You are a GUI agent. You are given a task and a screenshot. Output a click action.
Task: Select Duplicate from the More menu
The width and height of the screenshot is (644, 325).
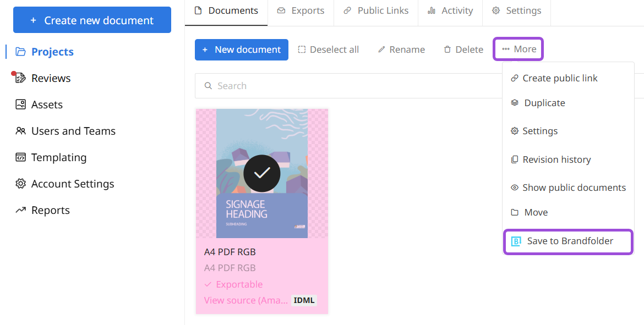pos(544,103)
